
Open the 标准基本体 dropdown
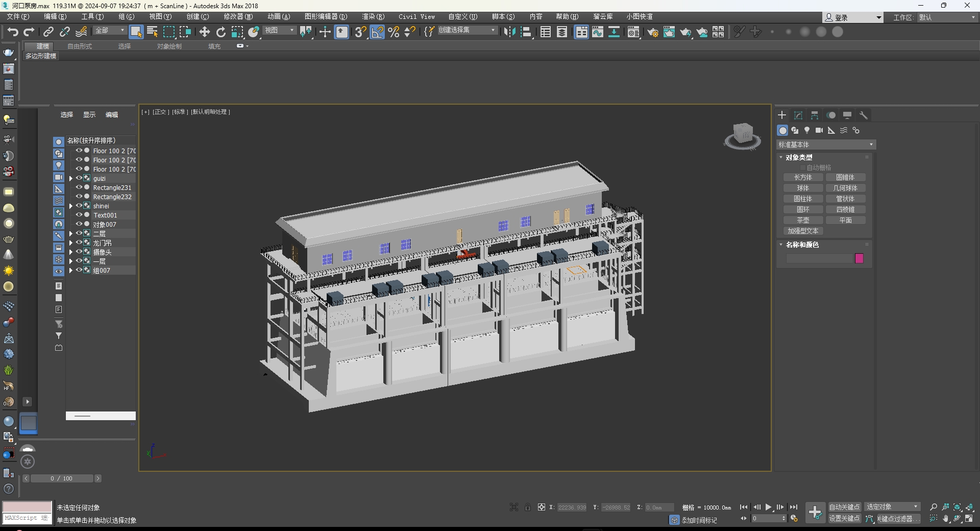pos(825,145)
